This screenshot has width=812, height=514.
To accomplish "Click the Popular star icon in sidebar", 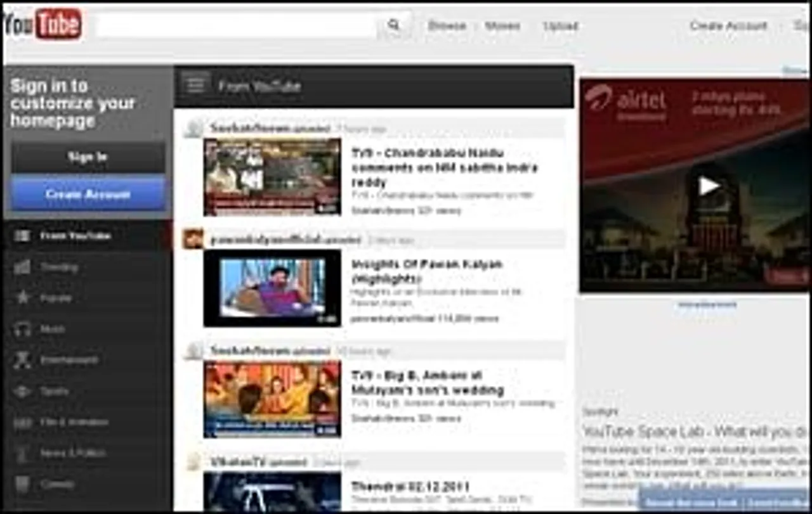I will pyautogui.click(x=22, y=297).
